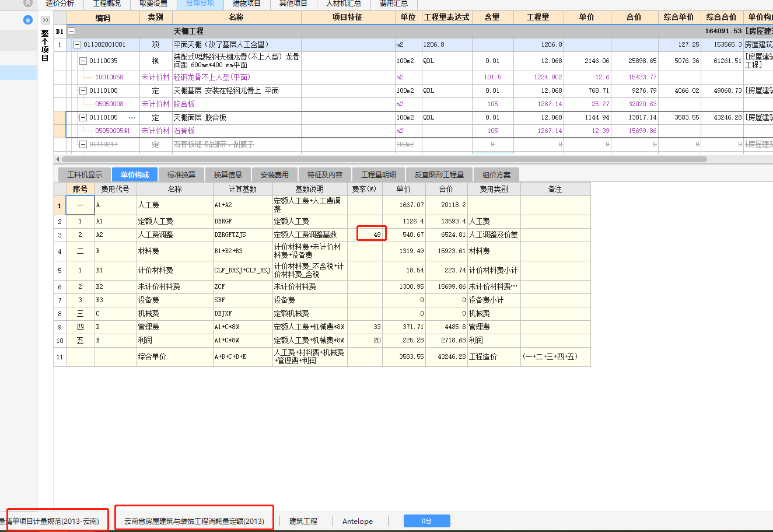Screen dimensions: 773x532
Task: Click the 工程量表达式 column header
Action: tap(447, 17)
